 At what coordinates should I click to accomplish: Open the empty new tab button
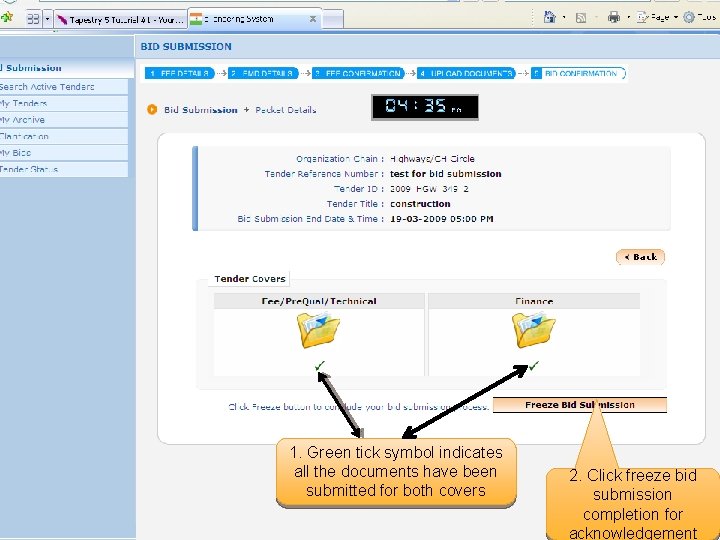(333, 19)
